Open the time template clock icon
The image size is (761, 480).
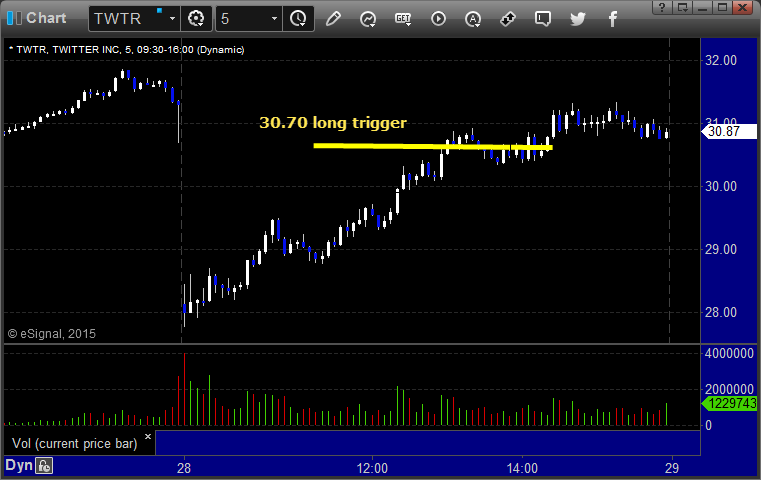coord(298,19)
